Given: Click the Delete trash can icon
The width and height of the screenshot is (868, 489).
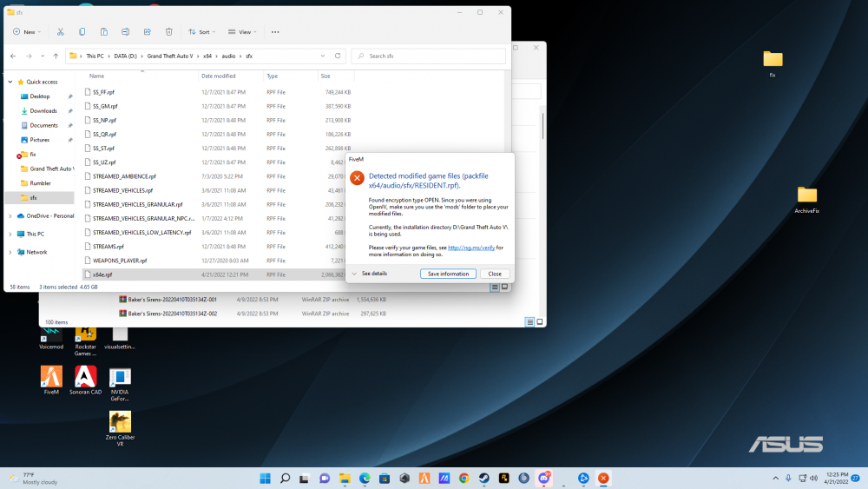Looking at the screenshot, I should 168,32.
